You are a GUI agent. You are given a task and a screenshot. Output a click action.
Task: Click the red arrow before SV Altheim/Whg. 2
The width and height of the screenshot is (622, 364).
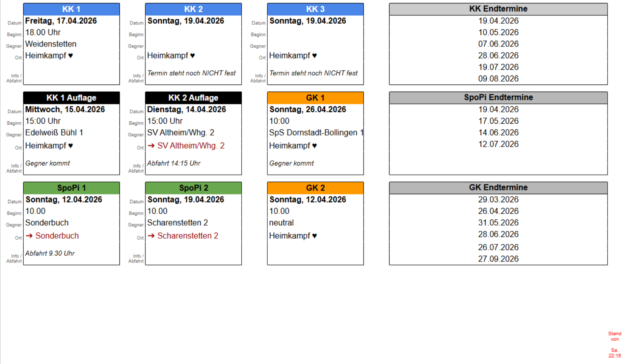pos(151,146)
